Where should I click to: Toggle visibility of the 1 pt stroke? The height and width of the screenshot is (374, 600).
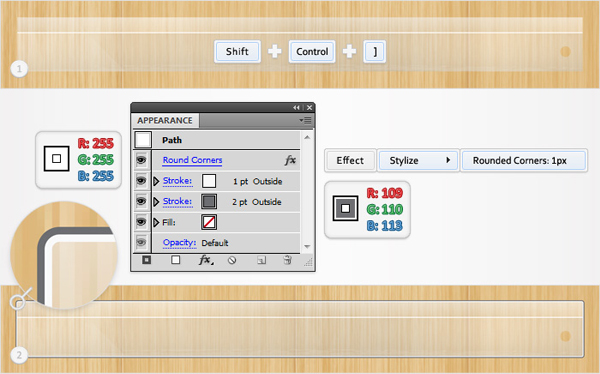point(142,181)
